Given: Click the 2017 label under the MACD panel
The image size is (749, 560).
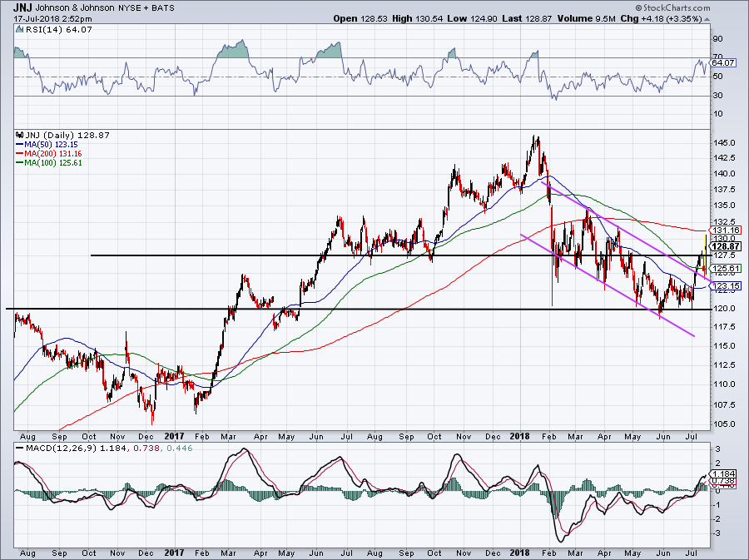Looking at the screenshot, I should tap(174, 553).
